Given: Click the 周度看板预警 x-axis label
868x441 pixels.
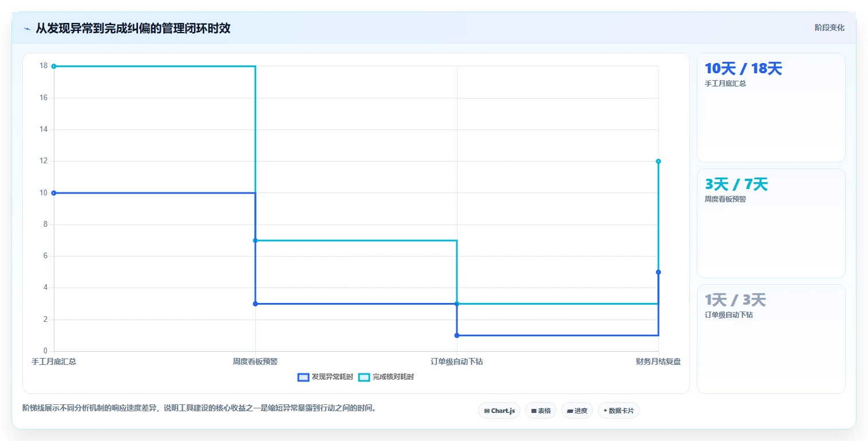Looking at the screenshot, I should 255,361.
